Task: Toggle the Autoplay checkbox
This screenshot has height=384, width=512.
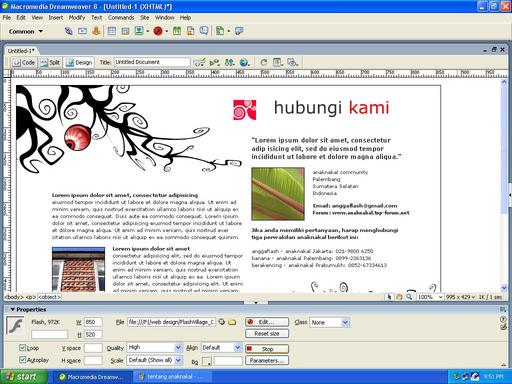Action: 22,360
